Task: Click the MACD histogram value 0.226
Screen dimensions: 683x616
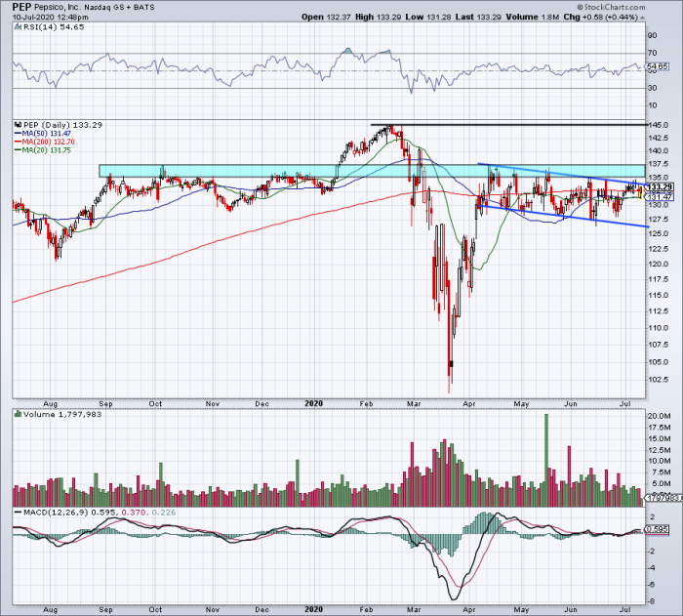Action: coord(162,513)
